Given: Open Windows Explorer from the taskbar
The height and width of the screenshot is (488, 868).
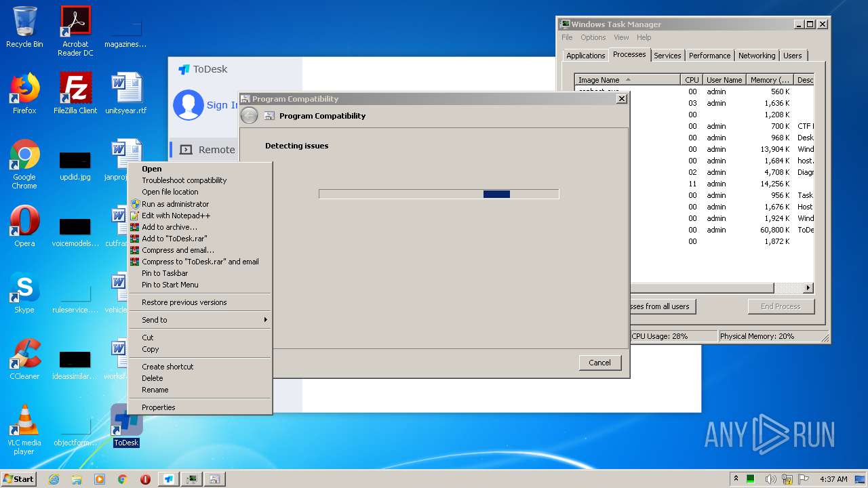Looking at the screenshot, I should point(77,479).
